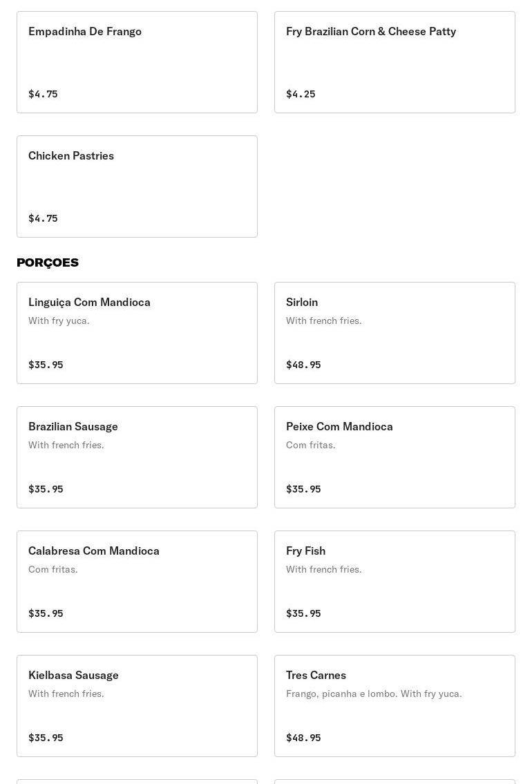Open the Sirloin with french fries item

(395, 333)
